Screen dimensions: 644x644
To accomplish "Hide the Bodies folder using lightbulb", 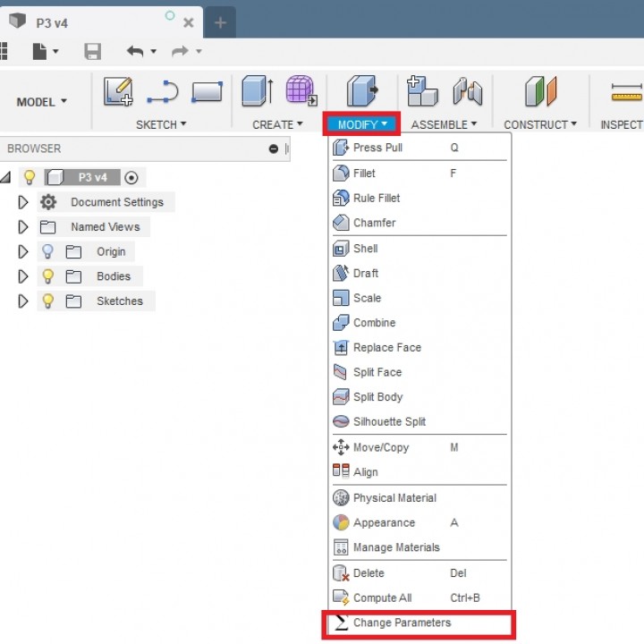I will pyautogui.click(x=48, y=276).
